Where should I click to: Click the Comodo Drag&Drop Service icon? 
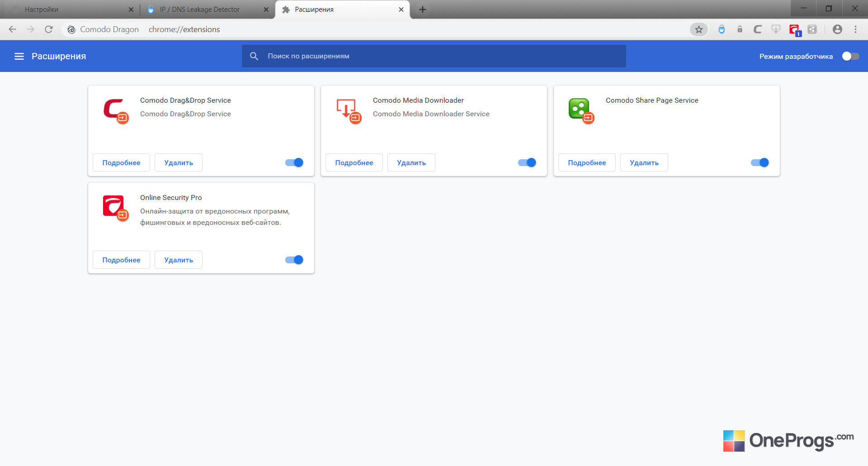pyautogui.click(x=116, y=111)
